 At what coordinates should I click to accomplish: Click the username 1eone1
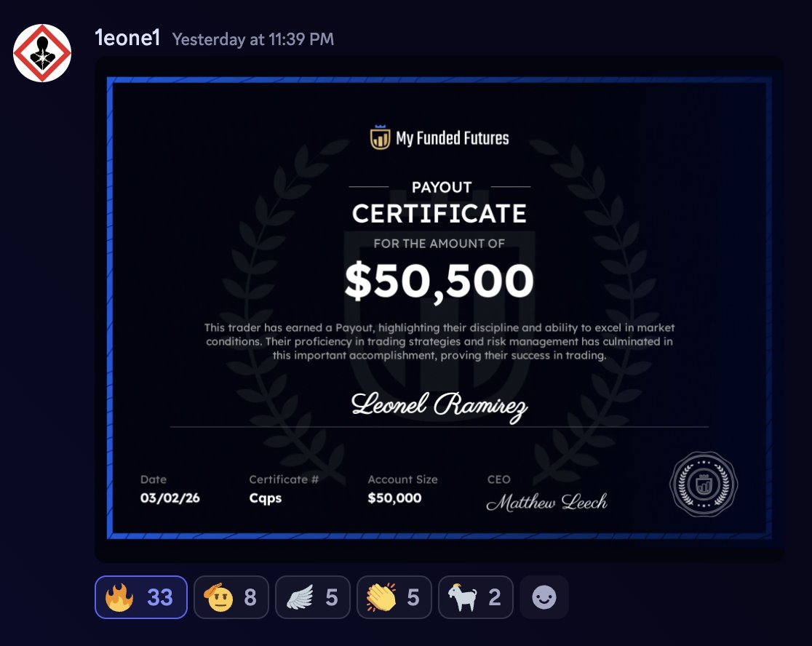point(127,39)
